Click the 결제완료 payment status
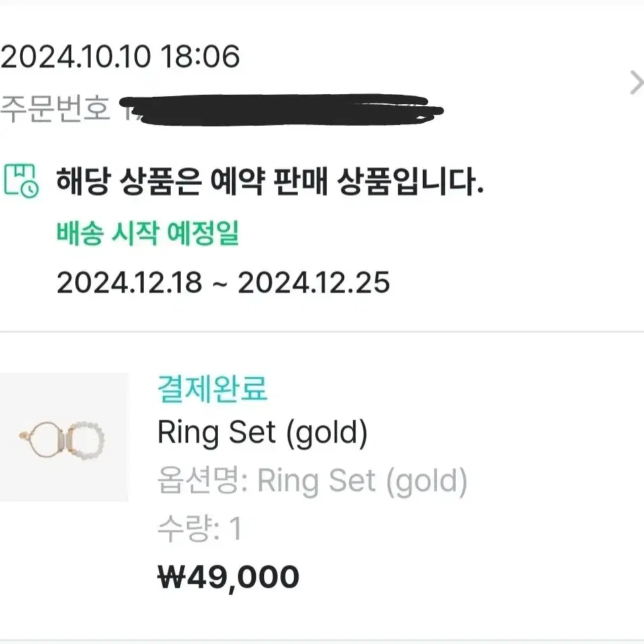The image size is (644, 644). pos(212,389)
